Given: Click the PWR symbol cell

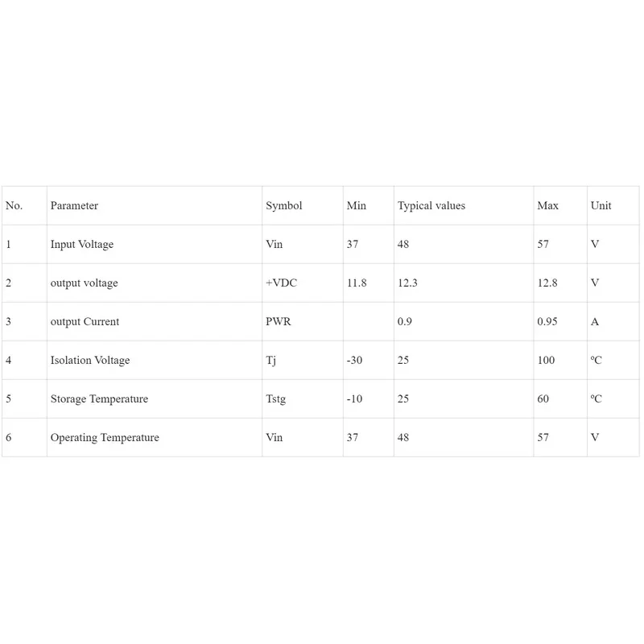Looking at the screenshot, I should click(x=279, y=322).
